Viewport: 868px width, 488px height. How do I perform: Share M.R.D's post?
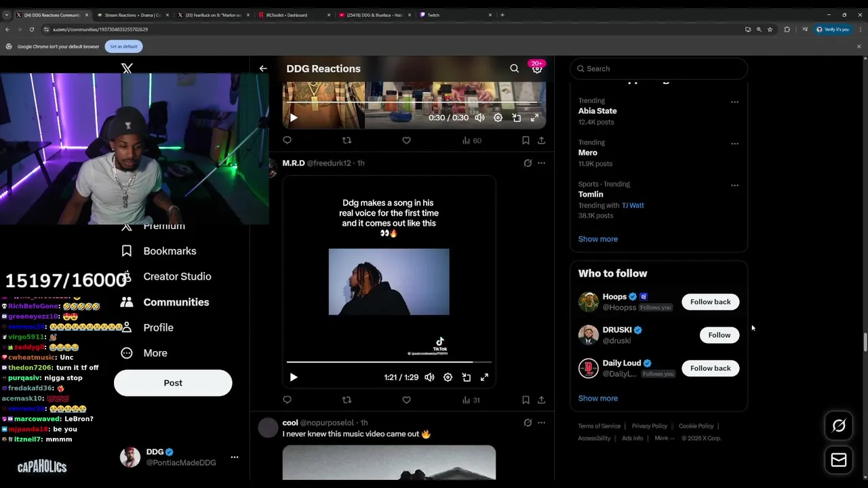pyautogui.click(x=541, y=400)
